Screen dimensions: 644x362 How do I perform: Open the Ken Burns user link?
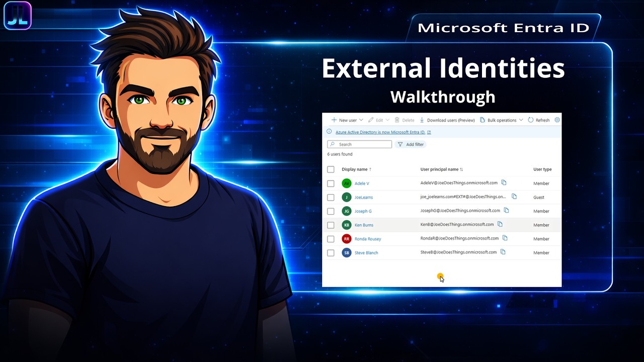tap(364, 225)
